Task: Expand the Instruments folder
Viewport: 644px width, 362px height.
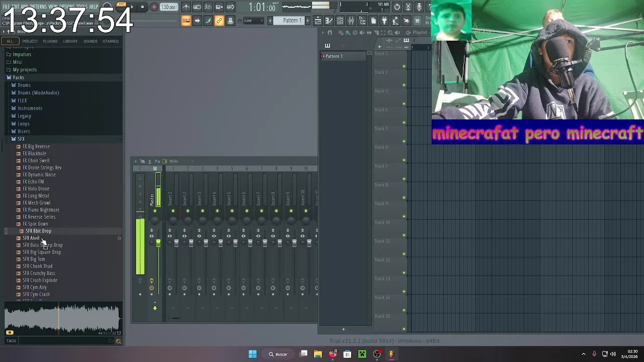Action: [30, 108]
